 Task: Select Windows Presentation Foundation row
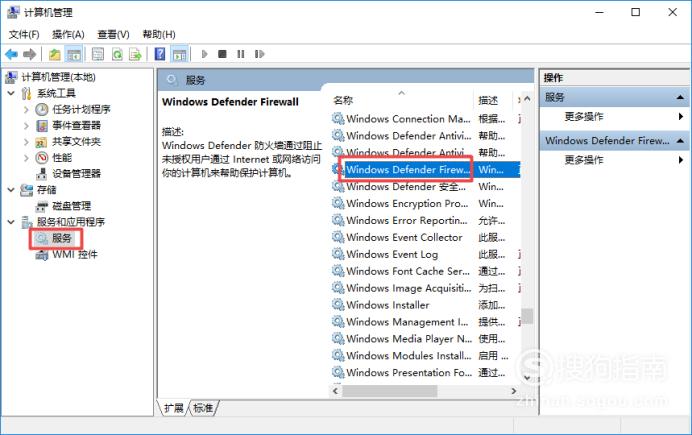coord(425,373)
